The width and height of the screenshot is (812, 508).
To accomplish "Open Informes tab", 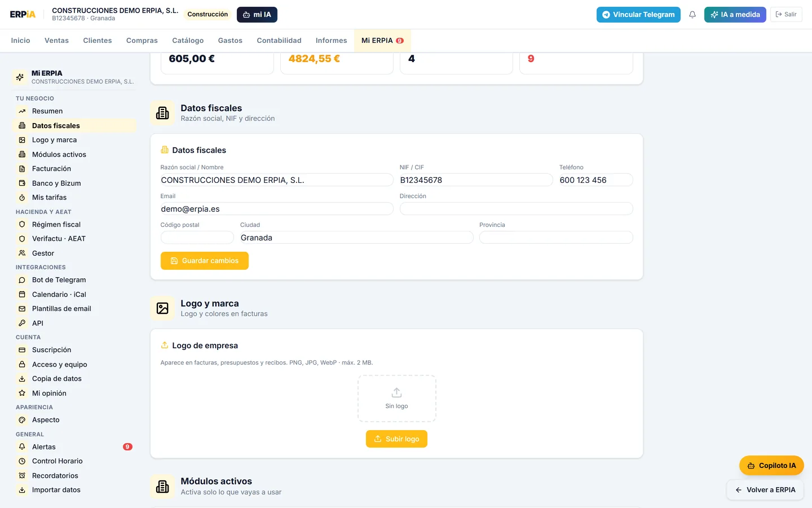I will [332, 41].
